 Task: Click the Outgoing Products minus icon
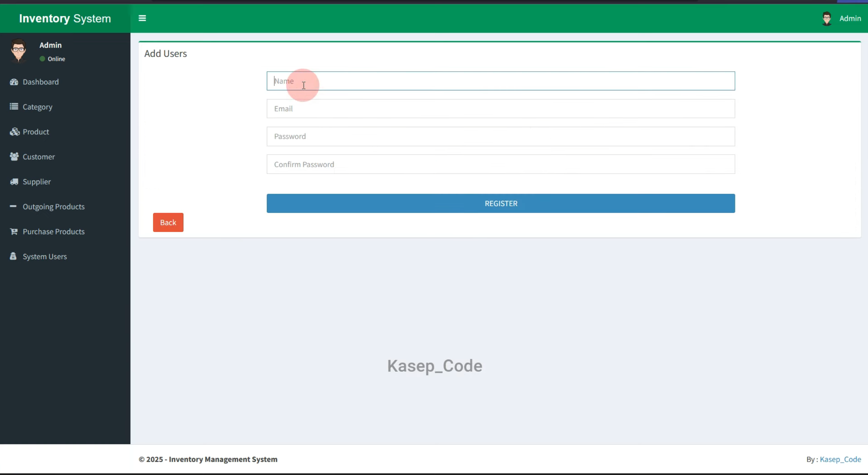(13, 206)
